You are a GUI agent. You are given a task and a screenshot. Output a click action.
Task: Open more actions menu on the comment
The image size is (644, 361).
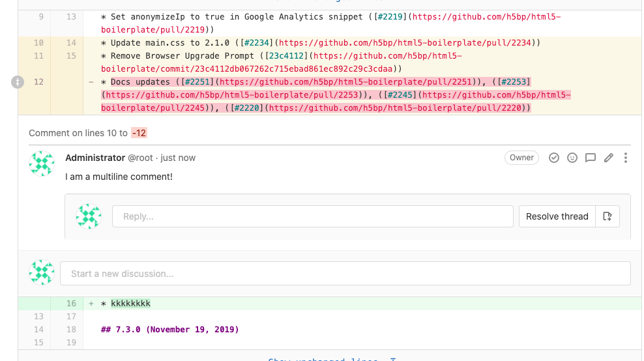pyautogui.click(x=626, y=158)
